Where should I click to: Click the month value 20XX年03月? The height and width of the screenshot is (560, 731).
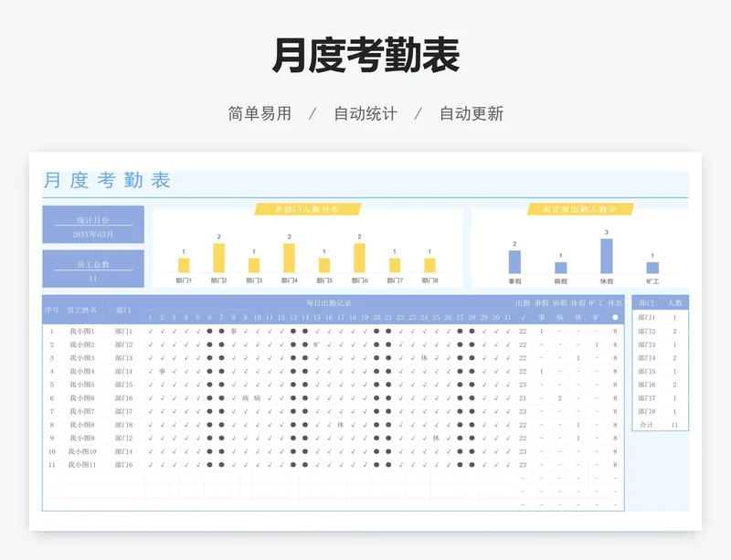click(x=93, y=234)
